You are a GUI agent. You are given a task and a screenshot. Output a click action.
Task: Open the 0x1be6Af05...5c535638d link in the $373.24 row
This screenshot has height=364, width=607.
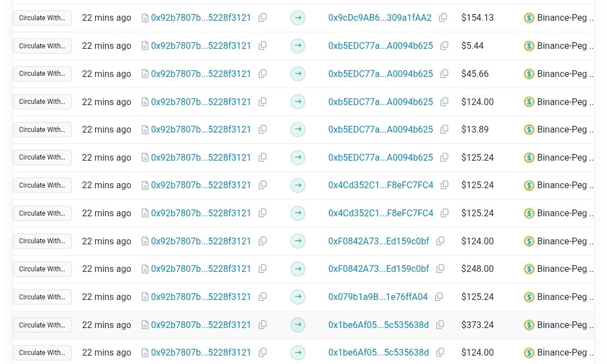(378, 325)
